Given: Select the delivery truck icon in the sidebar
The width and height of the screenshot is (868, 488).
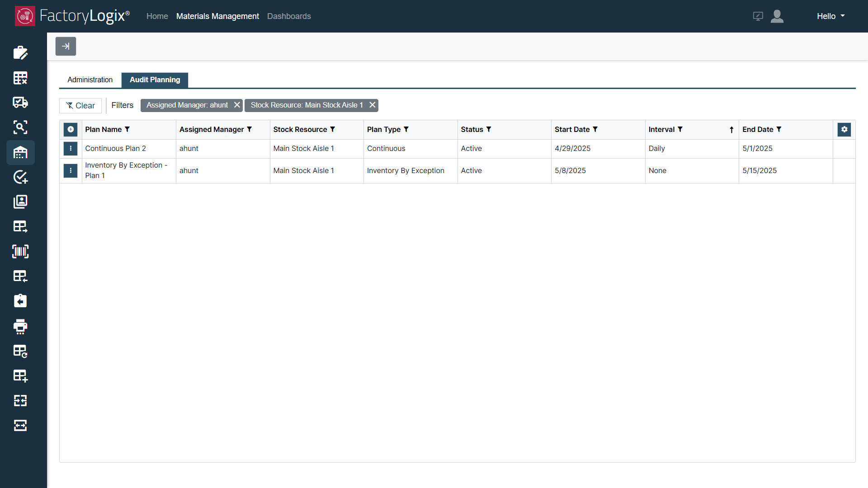Looking at the screenshot, I should [x=20, y=103].
